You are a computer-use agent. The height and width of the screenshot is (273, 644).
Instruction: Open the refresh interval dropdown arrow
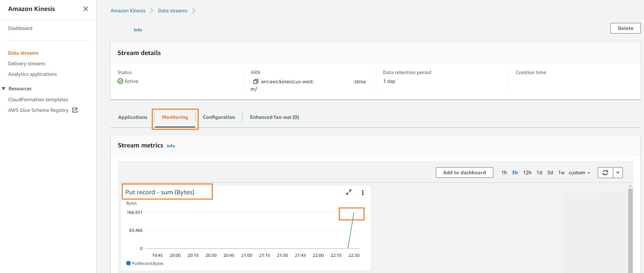[x=618, y=172]
